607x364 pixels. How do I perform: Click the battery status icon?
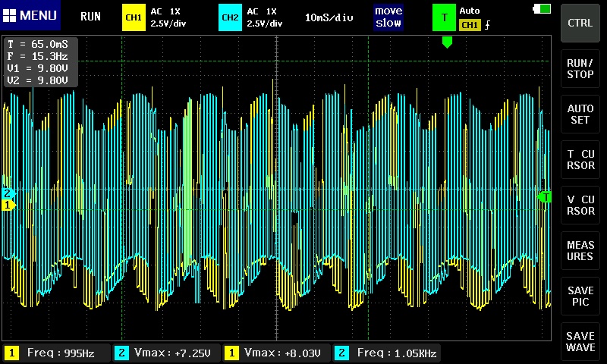(543, 9)
